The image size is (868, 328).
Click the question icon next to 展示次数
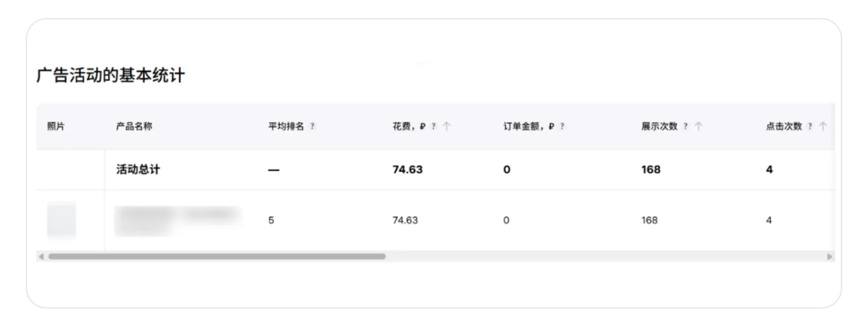685,127
